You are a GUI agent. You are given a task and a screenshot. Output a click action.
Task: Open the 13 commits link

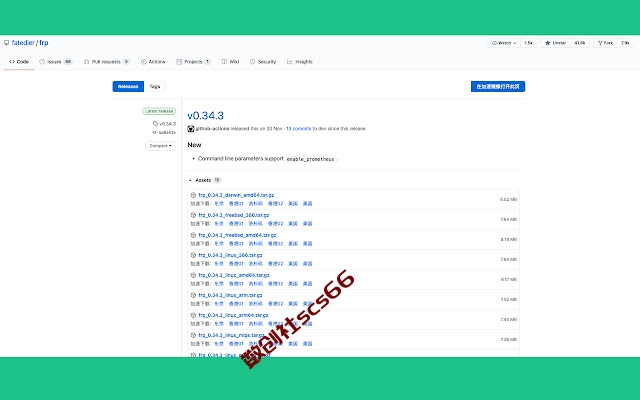coord(298,129)
